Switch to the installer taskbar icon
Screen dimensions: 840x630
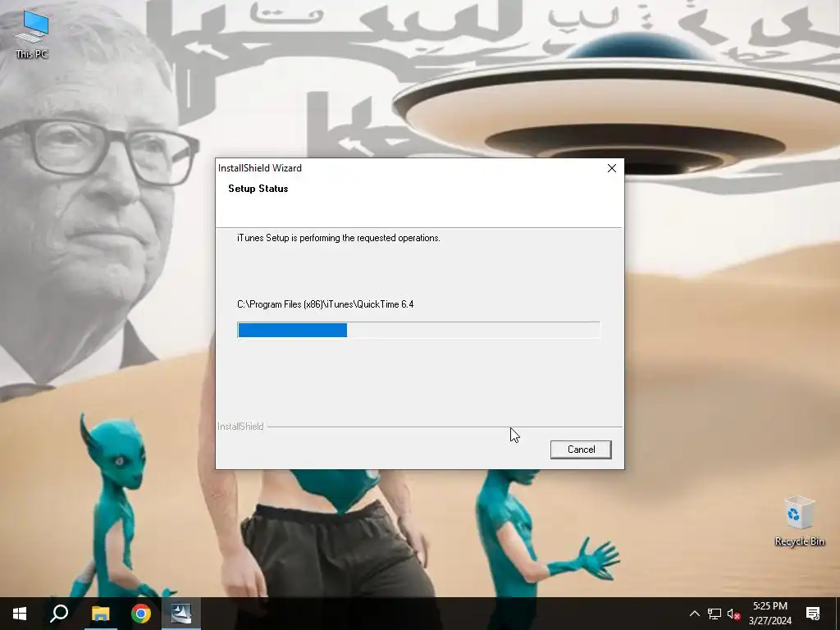[181, 614]
